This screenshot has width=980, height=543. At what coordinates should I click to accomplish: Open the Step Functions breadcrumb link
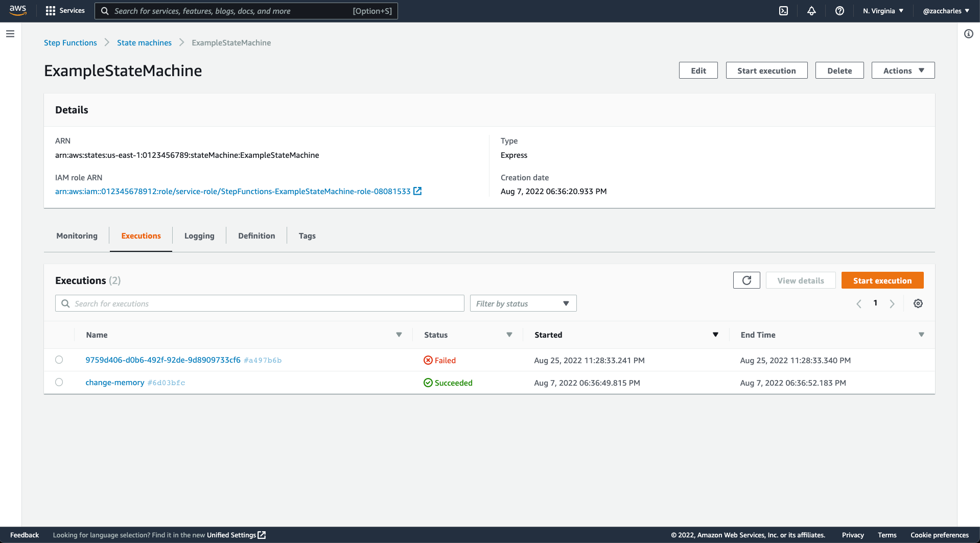(x=71, y=42)
